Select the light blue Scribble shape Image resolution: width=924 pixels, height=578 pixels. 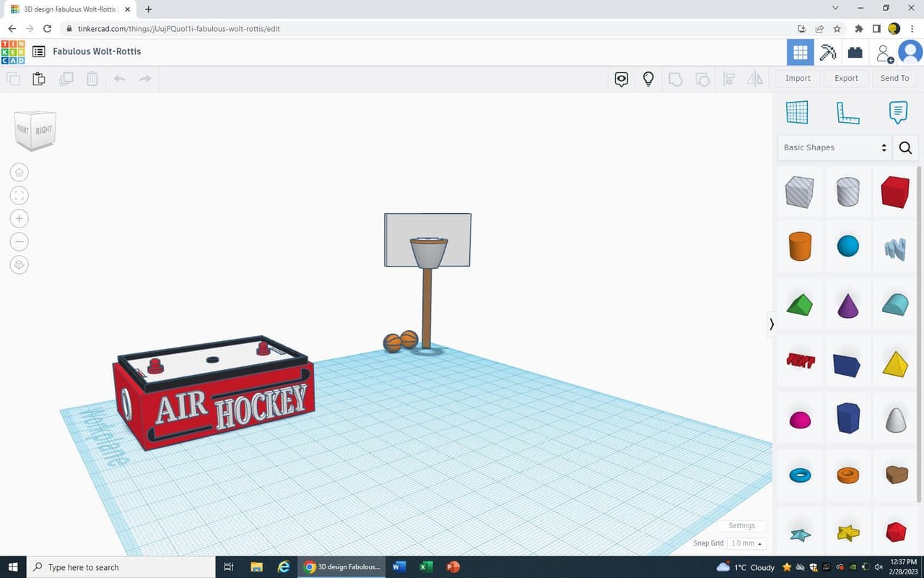895,249
